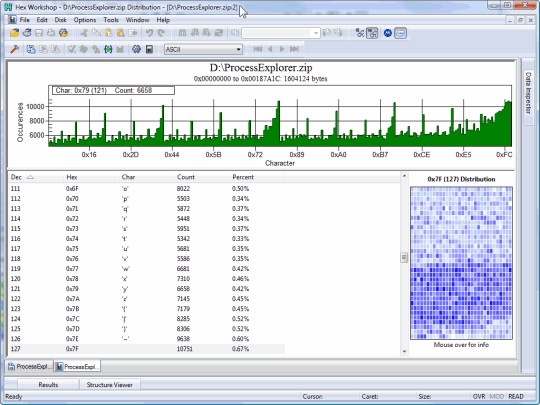540x405 pixels.
Task: Expand the empty Goto combo box arrow
Action: tap(316, 33)
